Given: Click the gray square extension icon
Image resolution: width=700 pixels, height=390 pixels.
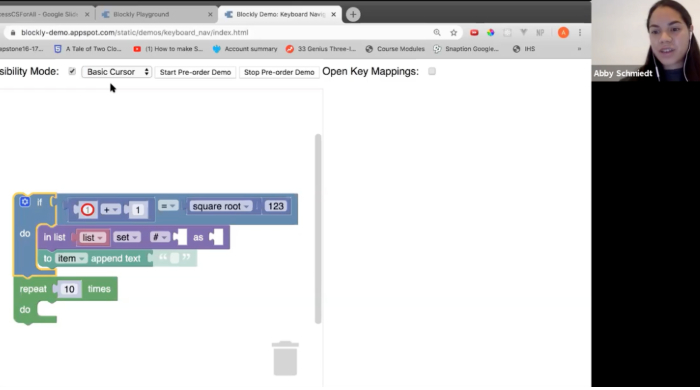Looking at the screenshot, I should (x=507, y=33).
